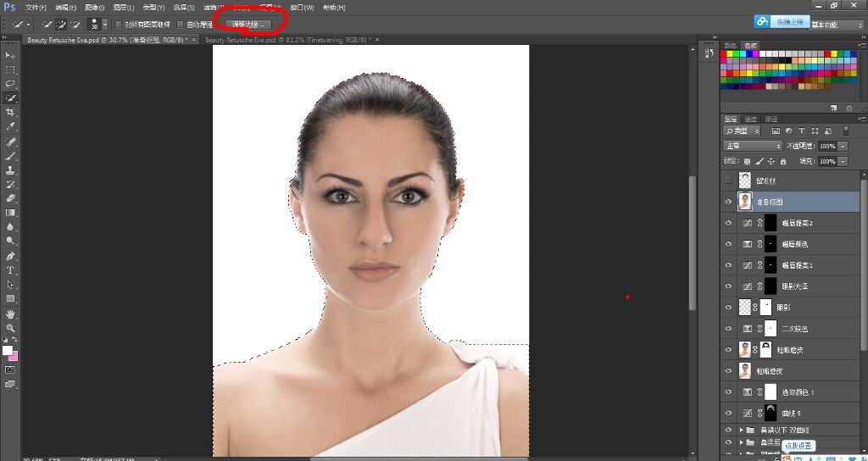Open Fill slider dropdown arrow

[843, 162]
